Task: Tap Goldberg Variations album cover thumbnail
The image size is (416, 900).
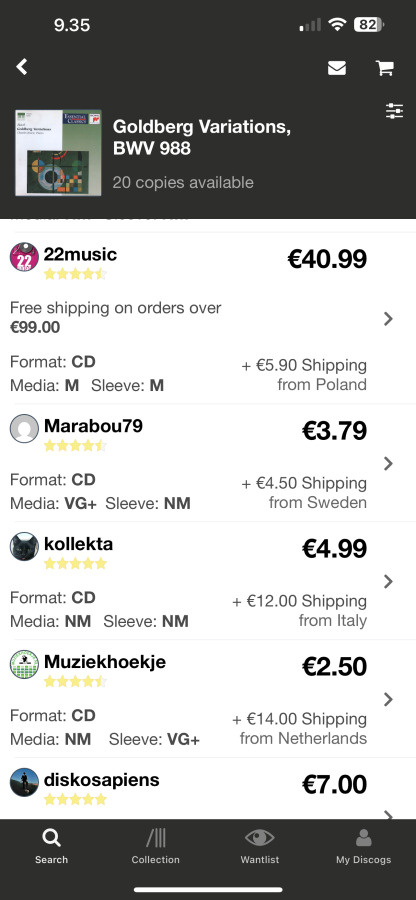Action: pos(58,153)
